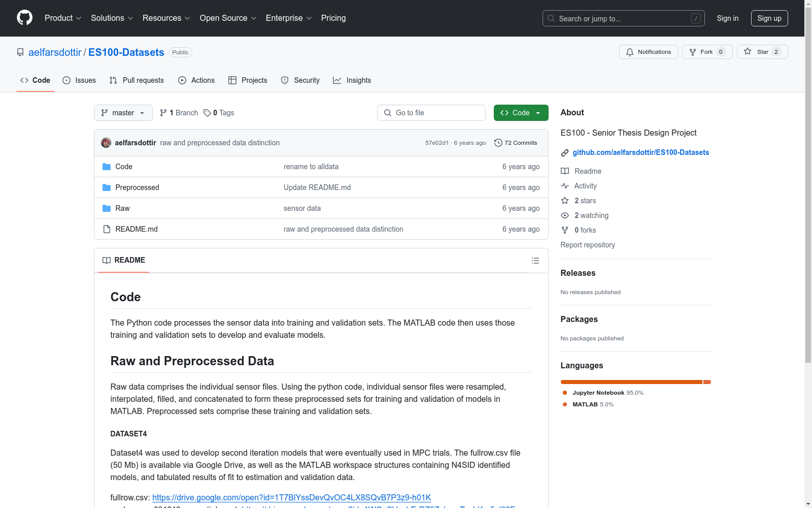This screenshot has width=812, height=508.
Task: Open the Insights tab
Action: pos(352,80)
